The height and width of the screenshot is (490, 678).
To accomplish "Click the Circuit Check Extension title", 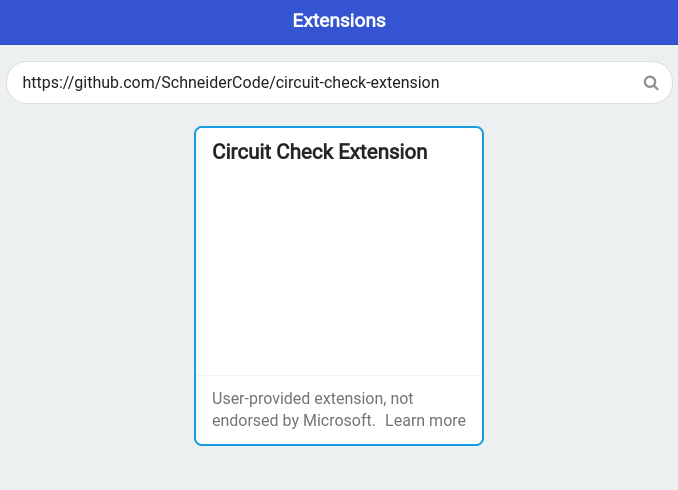I will coord(320,152).
